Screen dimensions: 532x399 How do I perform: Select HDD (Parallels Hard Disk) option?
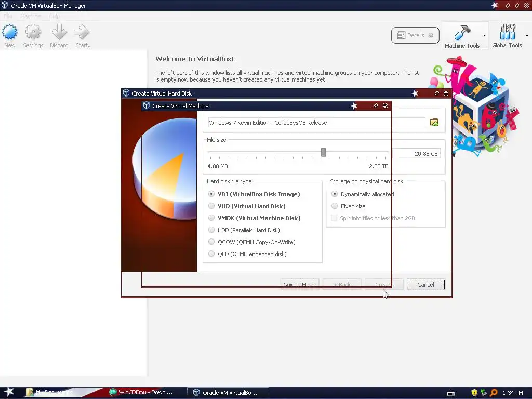tap(244, 230)
